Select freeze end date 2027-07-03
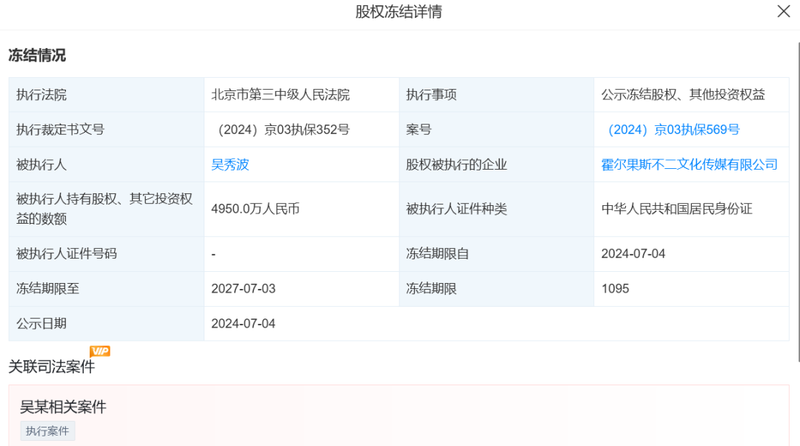This screenshot has width=800, height=446. pos(243,288)
